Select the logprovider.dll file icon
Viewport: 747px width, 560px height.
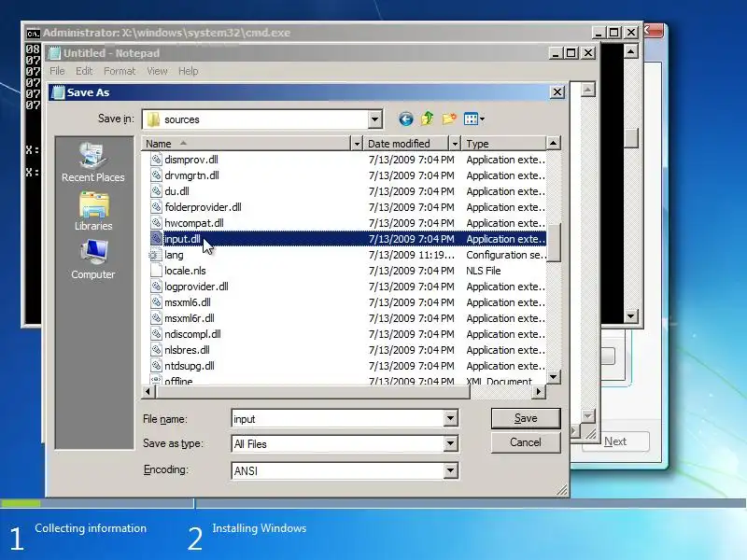pyautogui.click(x=156, y=287)
